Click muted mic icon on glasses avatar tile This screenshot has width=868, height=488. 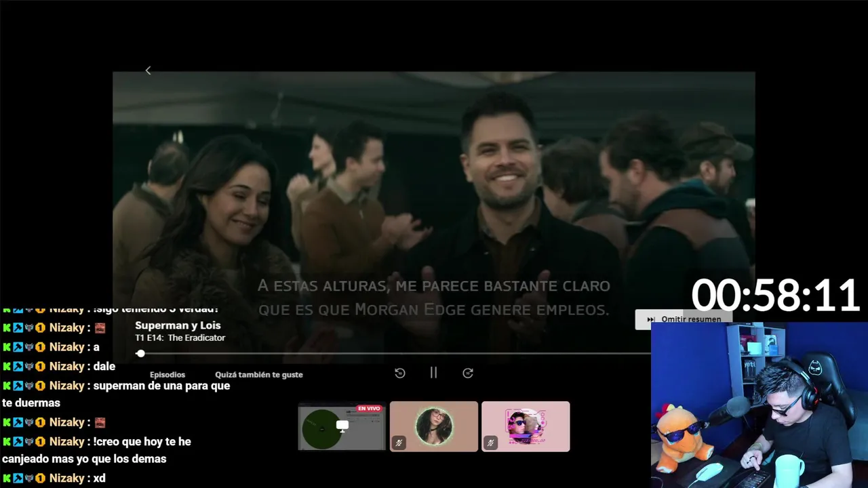[x=399, y=443]
